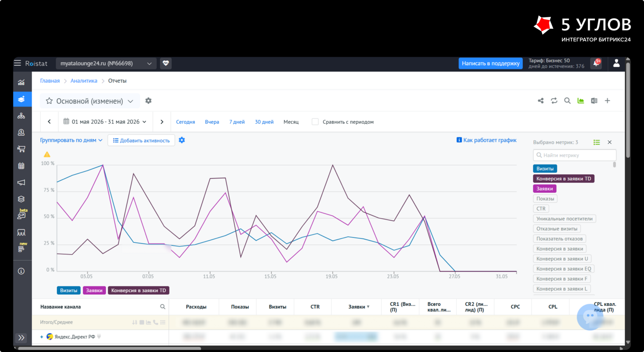Click the star icon next to Основной
Viewport: 644px width, 352px height.
pos(49,101)
